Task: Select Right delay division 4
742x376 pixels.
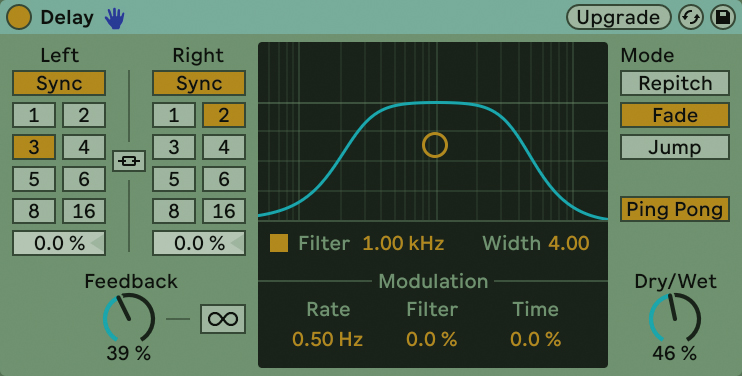Action: pos(224,147)
